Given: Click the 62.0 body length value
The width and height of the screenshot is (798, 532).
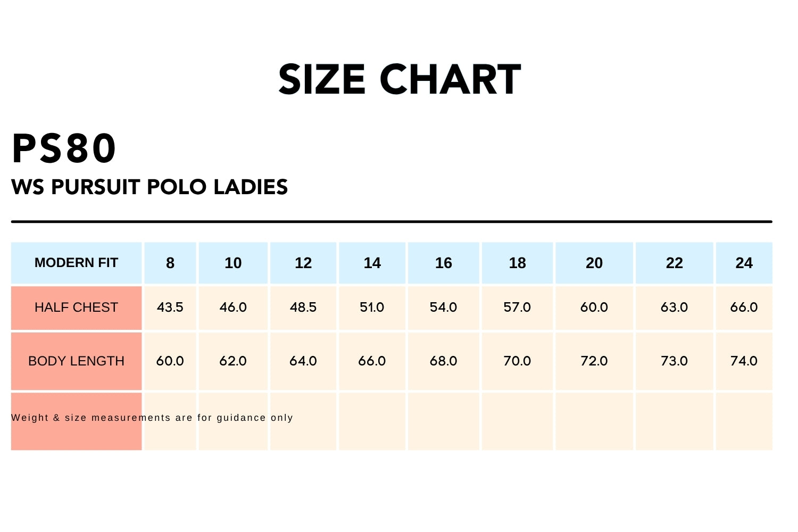Looking at the screenshot, I should (233, 361).
